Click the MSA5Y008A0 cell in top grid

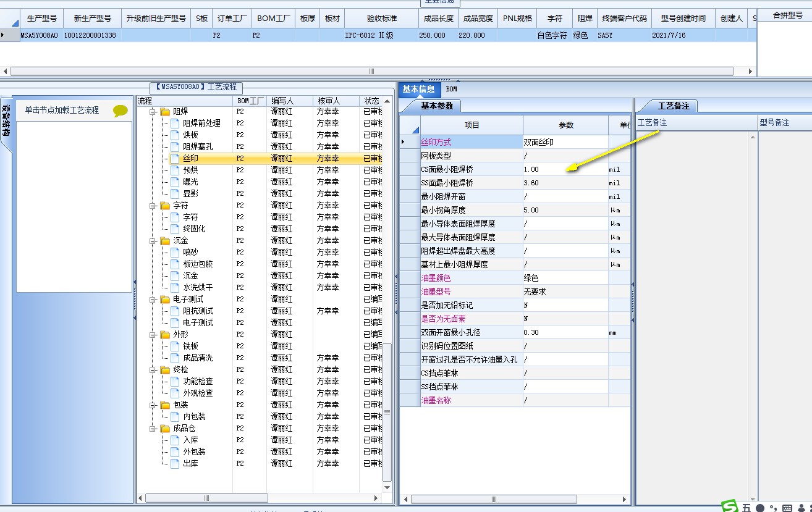39,35
